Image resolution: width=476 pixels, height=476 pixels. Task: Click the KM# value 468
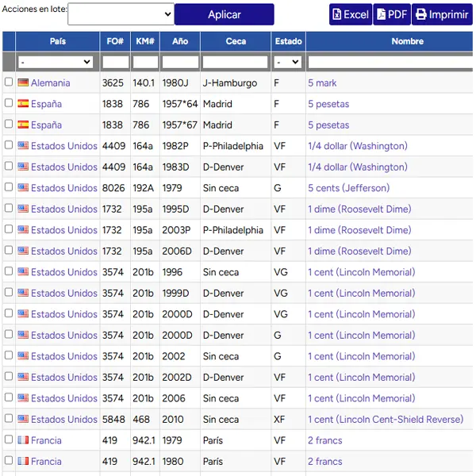141,419
